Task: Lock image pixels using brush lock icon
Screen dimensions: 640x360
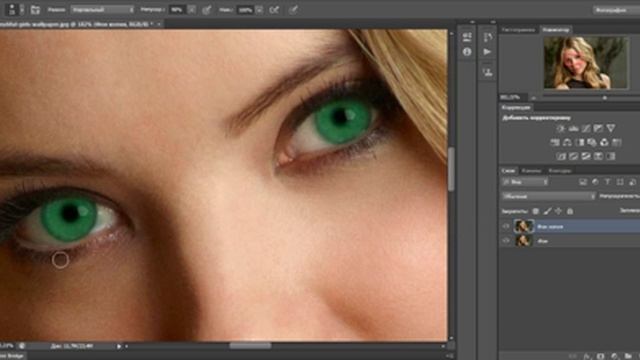Action: [x=547, y=211]
